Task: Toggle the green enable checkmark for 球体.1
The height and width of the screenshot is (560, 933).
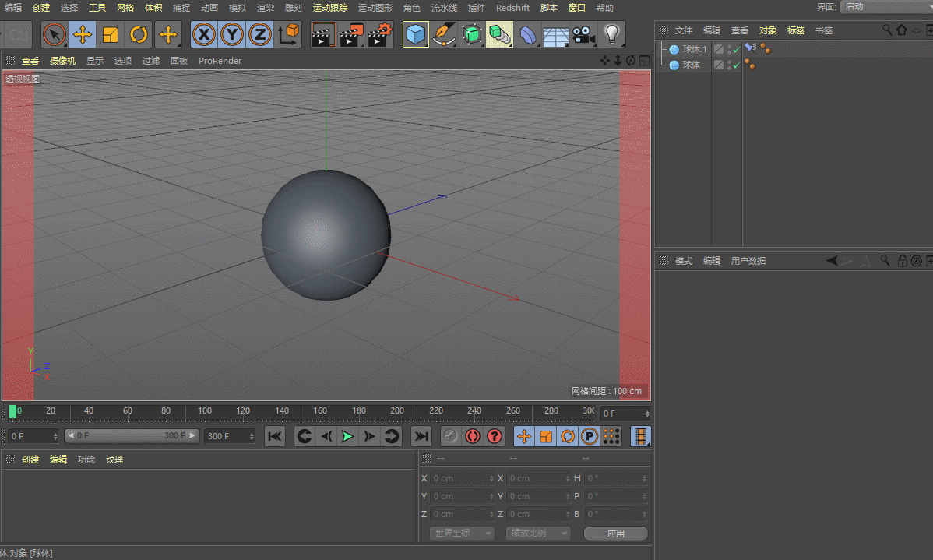Action: pos(736,50)
